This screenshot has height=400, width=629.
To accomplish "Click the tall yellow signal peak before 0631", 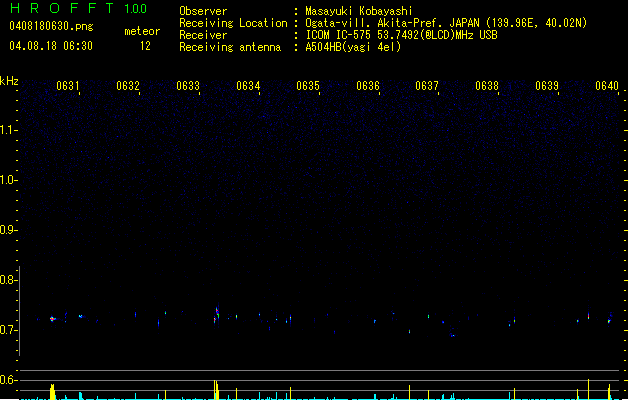I will coord(52,392).
